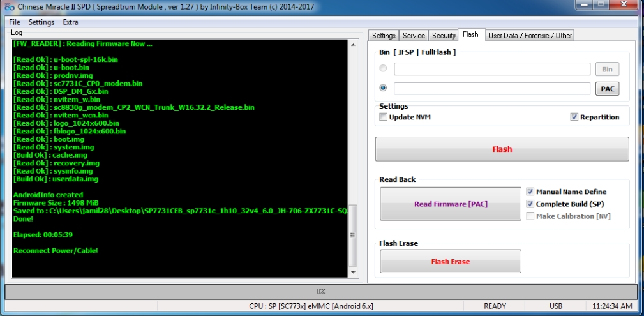Open User Data / Forensic / Other tab

(530, 36)
